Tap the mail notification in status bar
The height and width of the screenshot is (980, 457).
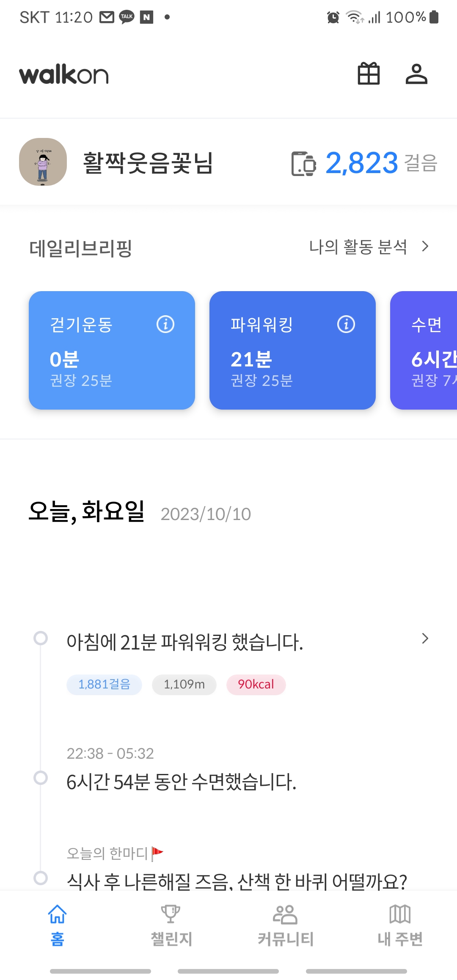point(107,17)
